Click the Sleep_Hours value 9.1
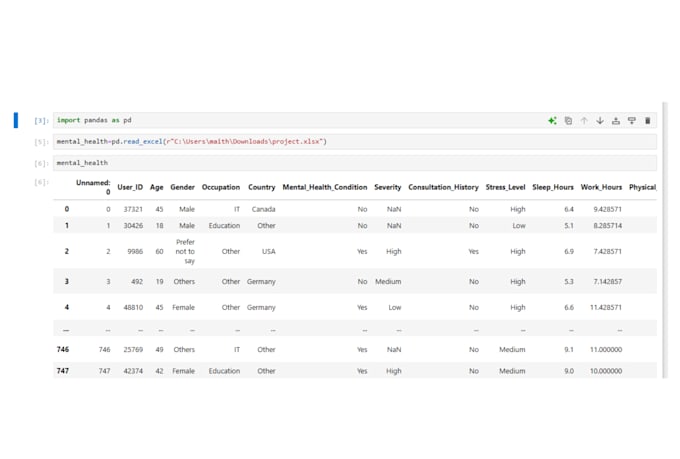Viewport: 680px width, 459px height. pyautogui.click(x=569, y=350)
